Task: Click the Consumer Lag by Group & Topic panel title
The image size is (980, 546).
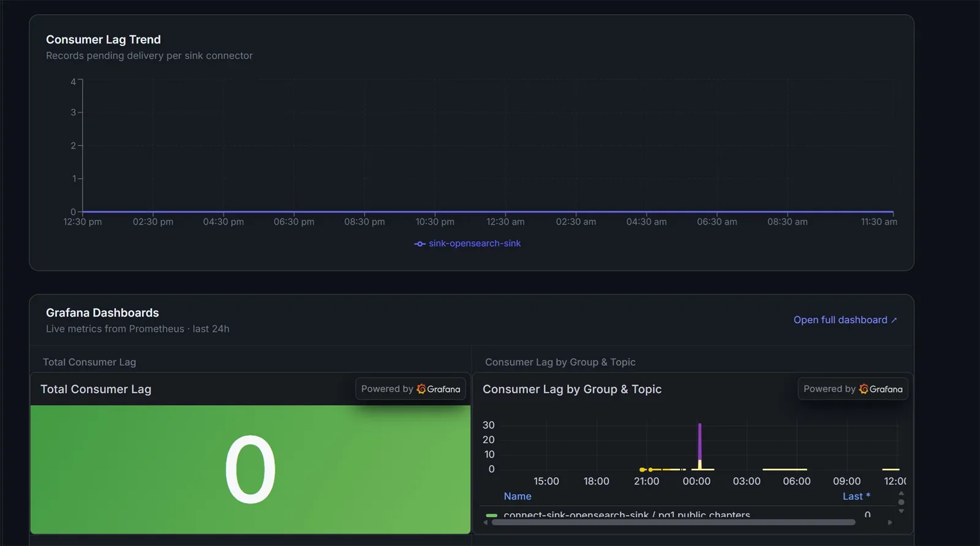Action: click(572, 389)
